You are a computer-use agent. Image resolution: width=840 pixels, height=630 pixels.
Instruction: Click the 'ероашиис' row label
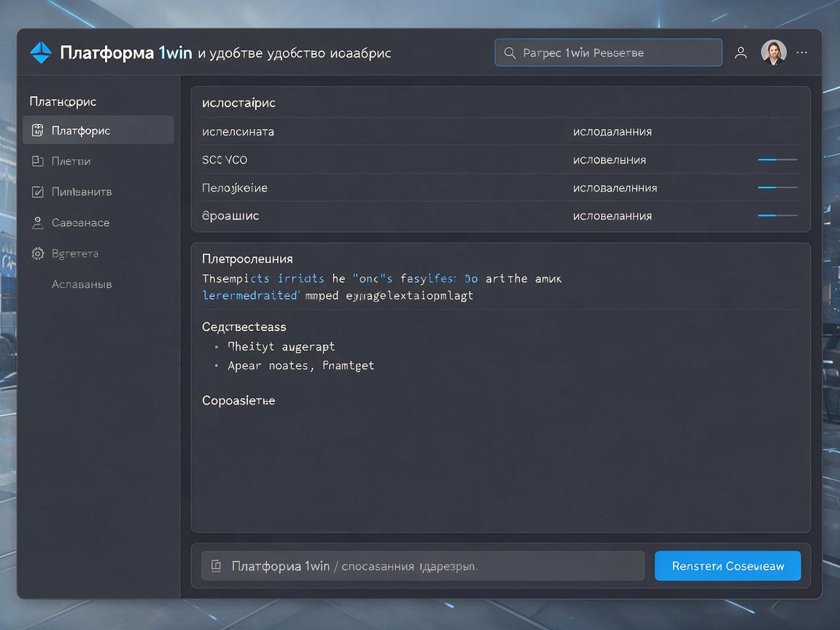pyautogui.click(x=230, y=216)
